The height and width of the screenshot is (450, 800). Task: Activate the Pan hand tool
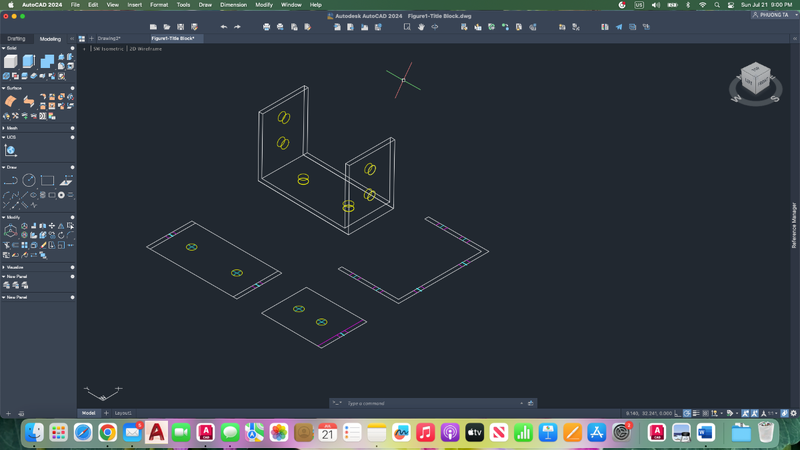(x=421, y=27)
